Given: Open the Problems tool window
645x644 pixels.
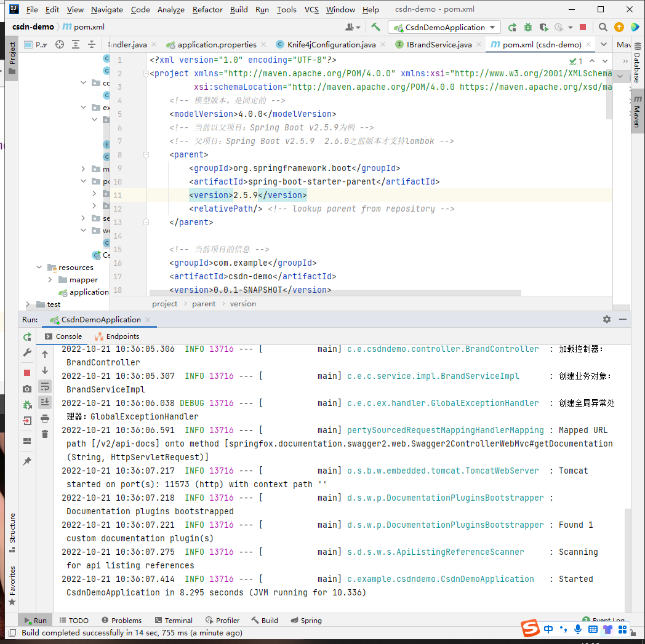Looking at the screenshot, I should coord(122,620).
